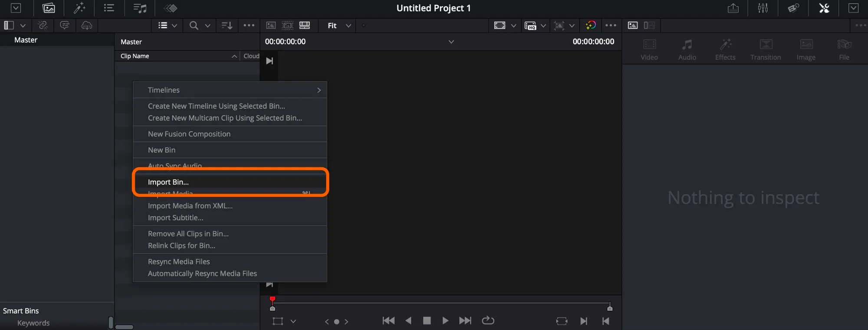Image resolution: width=868 pixels, height=330 pixels.
Task: Open media pool three-dot options beside sort
Action: 249,25
